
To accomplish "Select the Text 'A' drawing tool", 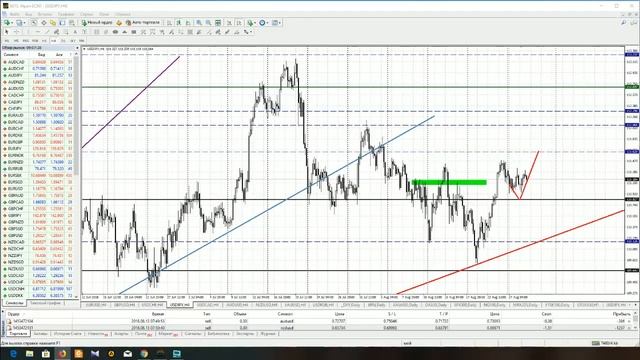I will 75,31.
